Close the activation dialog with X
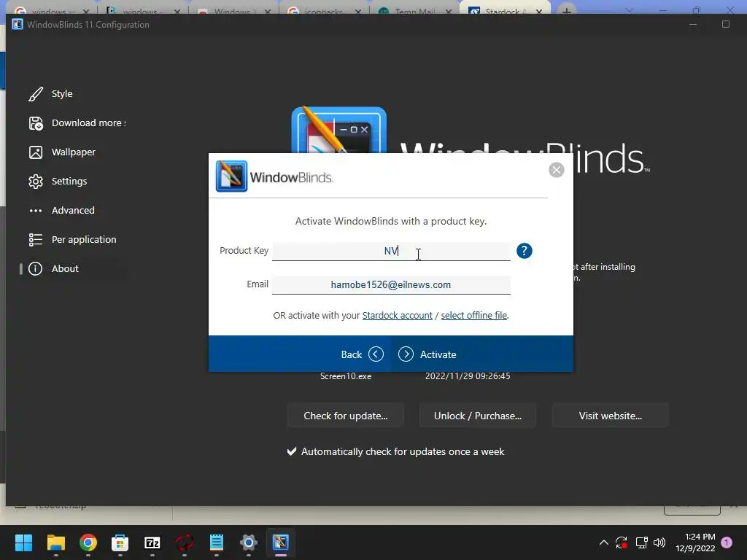Image resolution: width=747 pixels, height=560 pixels. [556, 169]
